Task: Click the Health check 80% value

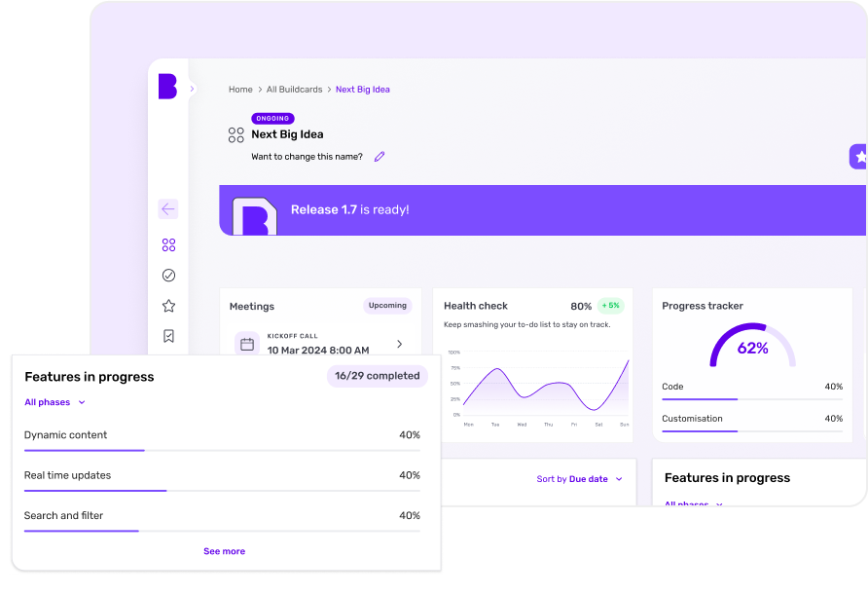Action: point(581,306)
